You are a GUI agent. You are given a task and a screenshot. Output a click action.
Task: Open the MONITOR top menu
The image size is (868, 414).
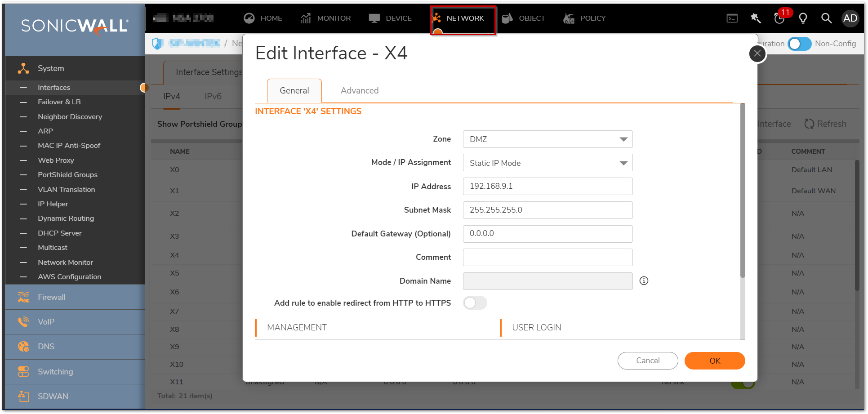(x=326, y=18)
